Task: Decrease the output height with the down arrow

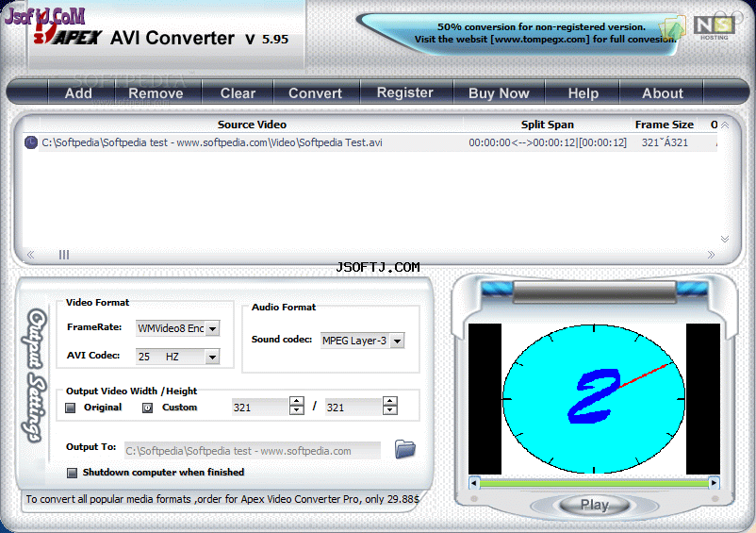Action: pos(389,410)
